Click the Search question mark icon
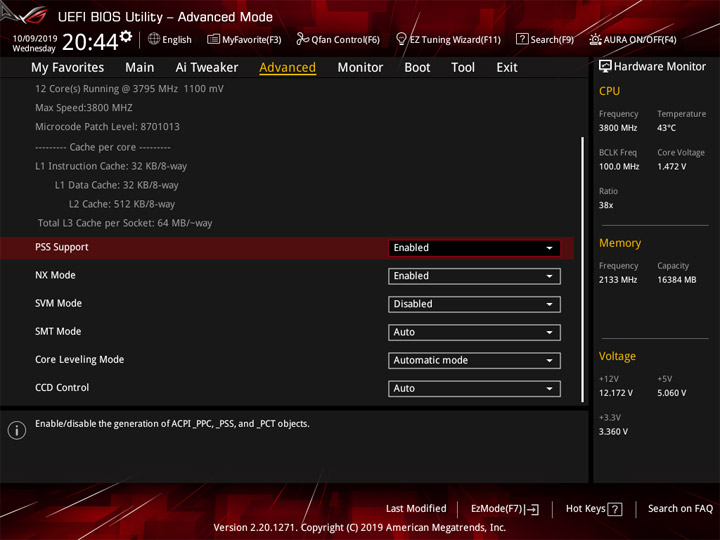 [x=522, y=39]
